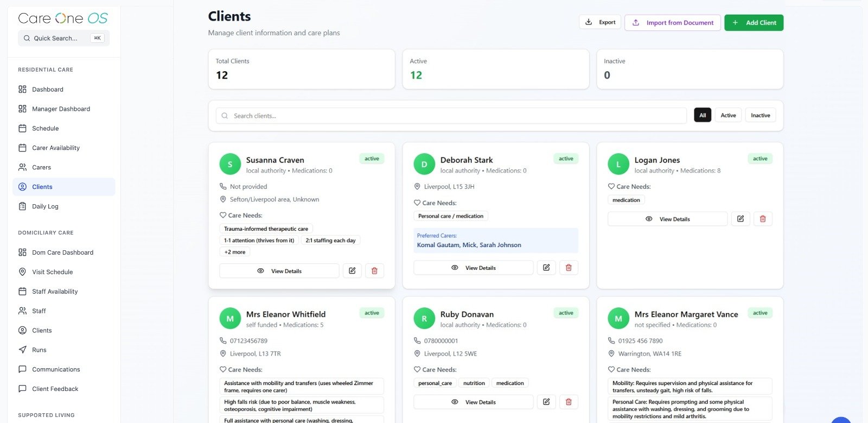The image size is (868, 423).
Task: Click Logan Jones's green L avatar
Action: pos(618,164)
